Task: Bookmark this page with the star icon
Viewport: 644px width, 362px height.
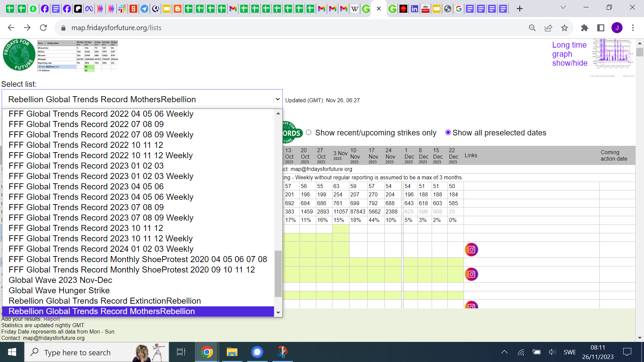Action: click(565, 28)
